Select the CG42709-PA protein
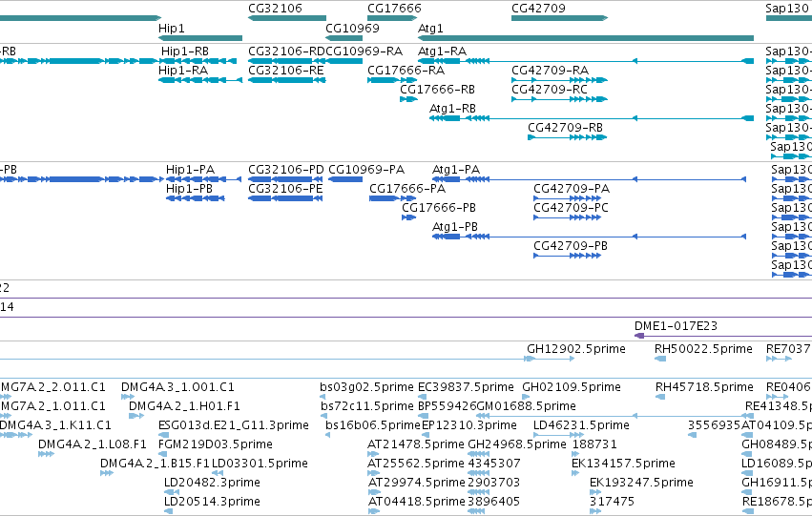812x516 pixels. point(567,198)
